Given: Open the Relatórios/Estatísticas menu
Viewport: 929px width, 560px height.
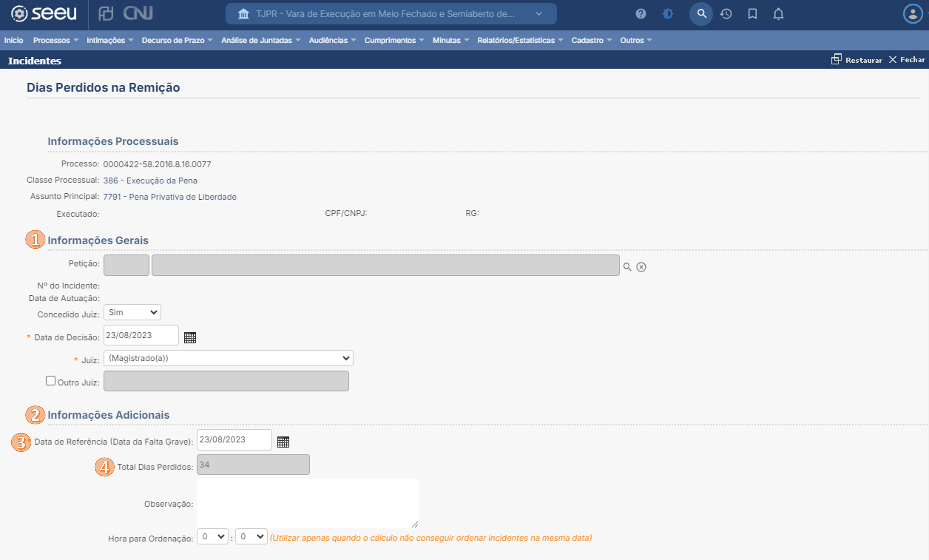Looking at the screenshot, I should coord(520,40).
